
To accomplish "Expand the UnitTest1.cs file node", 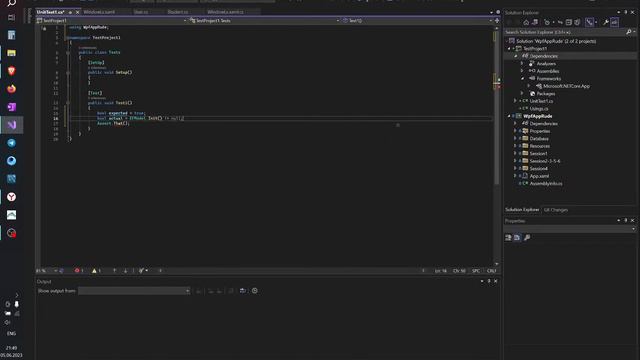I will tap(515, 101).
